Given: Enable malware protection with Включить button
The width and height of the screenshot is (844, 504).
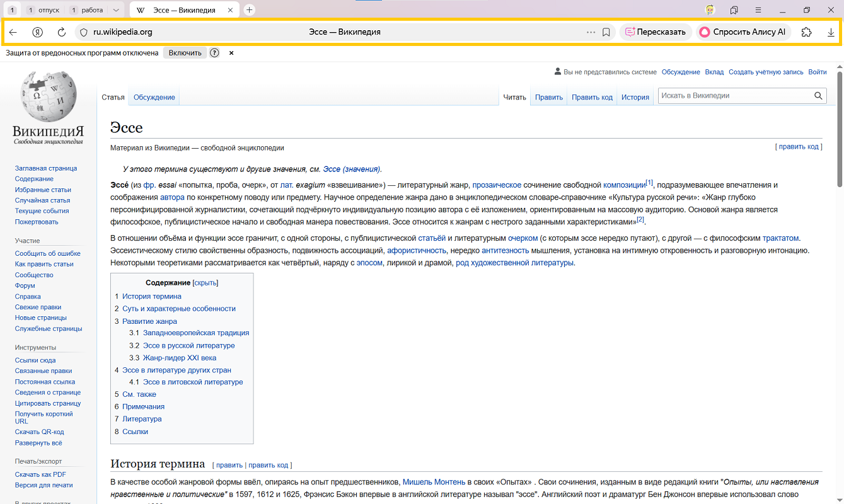Looking at the screenshot, I should 185,53.
